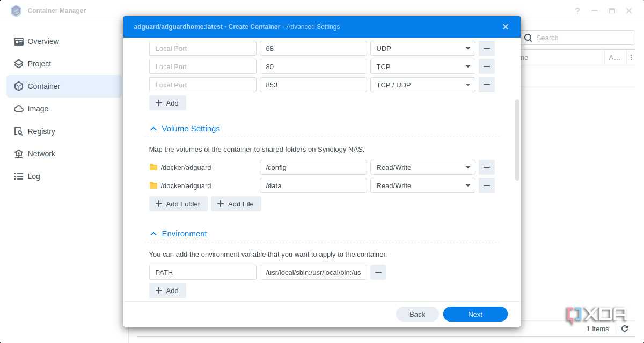Click the Network house icon

tap(19, 154)
